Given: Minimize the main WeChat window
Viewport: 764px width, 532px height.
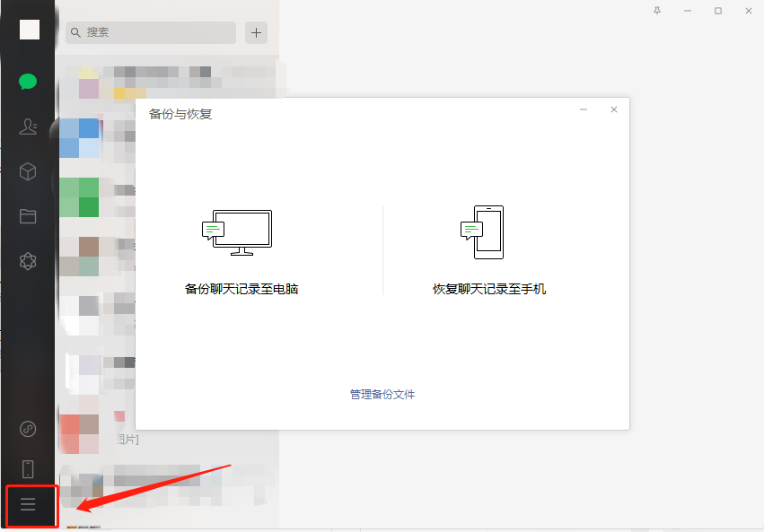Looking at the screenshot, I should (688, 11).
